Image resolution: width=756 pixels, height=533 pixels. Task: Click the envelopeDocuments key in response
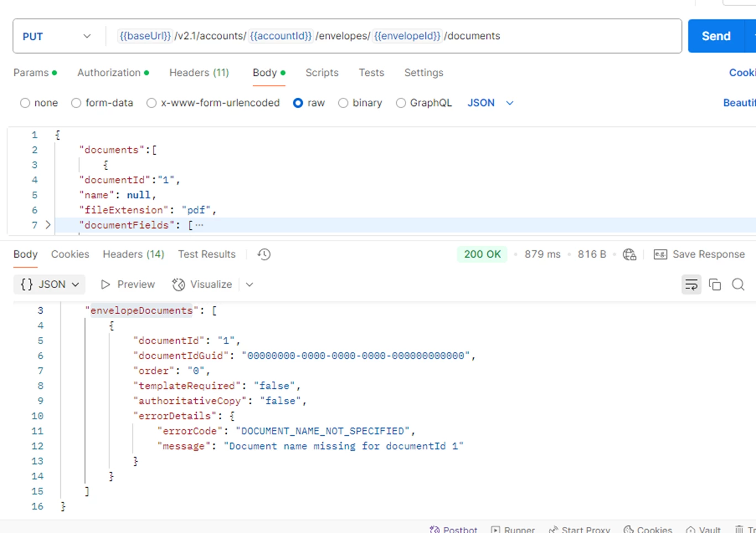141,310
